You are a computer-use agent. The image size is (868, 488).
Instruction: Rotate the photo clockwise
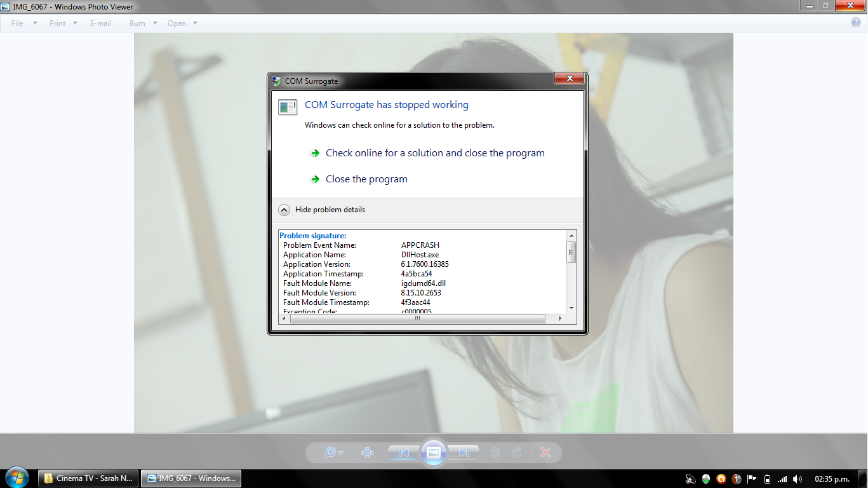click(x=517, y=452)
